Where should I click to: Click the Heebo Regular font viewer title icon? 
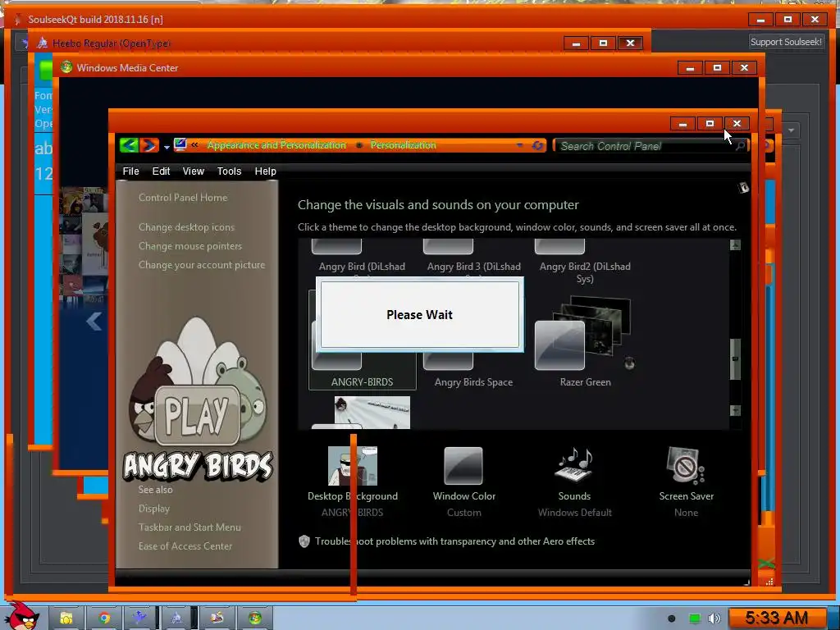42,43
